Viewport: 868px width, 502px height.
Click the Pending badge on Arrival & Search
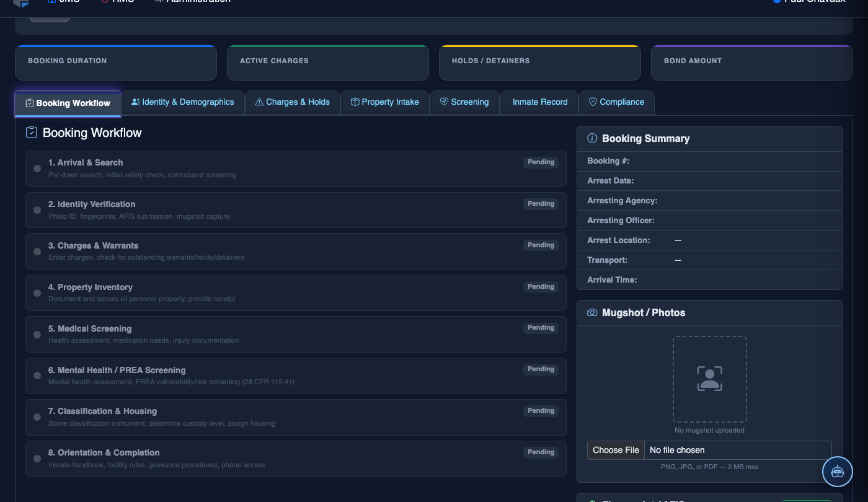(541, 162)
